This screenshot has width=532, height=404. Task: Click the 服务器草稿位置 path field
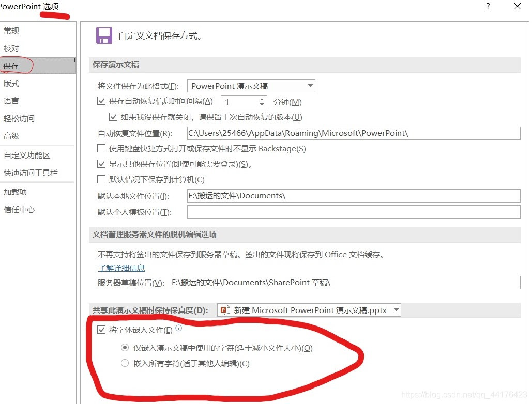click(x=345, y=282)
